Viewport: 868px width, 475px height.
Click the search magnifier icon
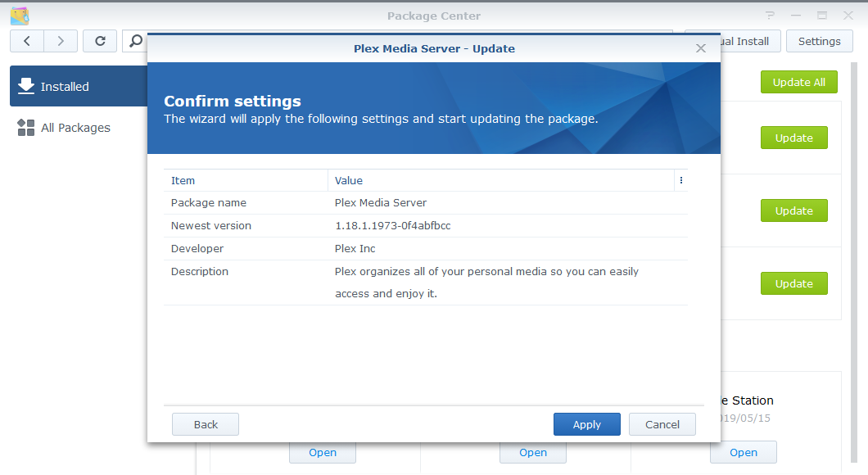click(x=135, y=41)
